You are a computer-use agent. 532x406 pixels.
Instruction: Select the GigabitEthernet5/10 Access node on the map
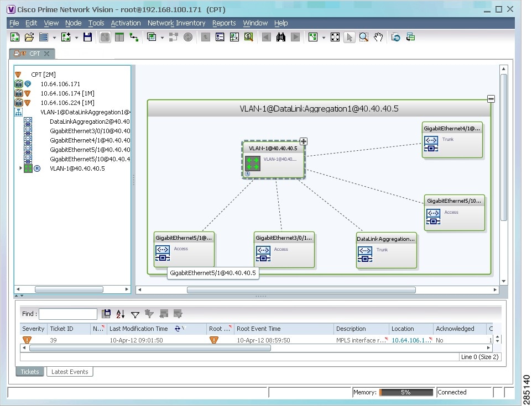click(455, 213)
